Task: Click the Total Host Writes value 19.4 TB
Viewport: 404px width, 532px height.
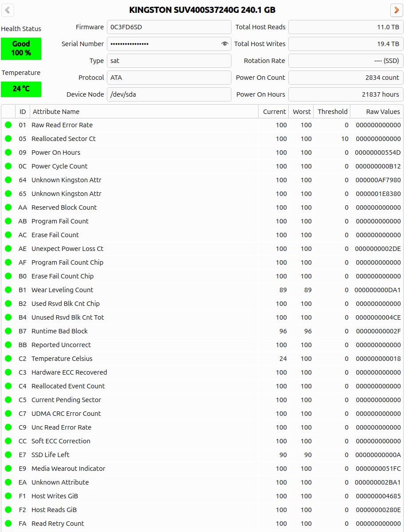Action: pyautogui.click(x=346, y=44)
